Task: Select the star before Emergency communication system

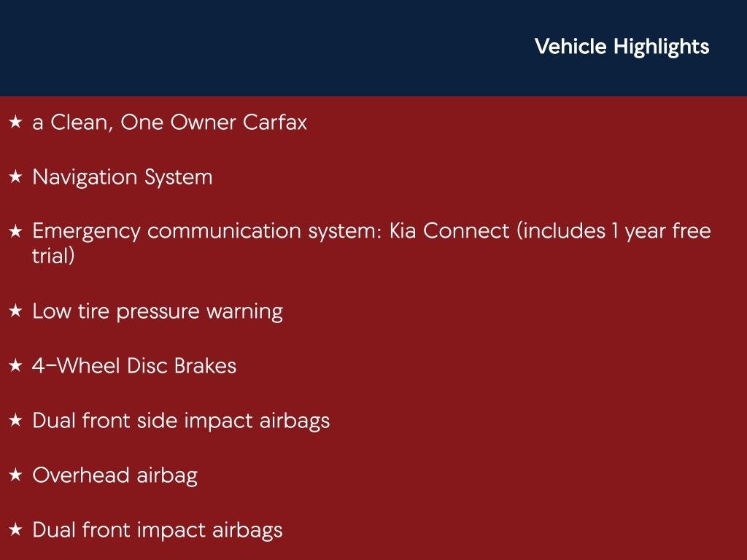Action: pos(15,232)
